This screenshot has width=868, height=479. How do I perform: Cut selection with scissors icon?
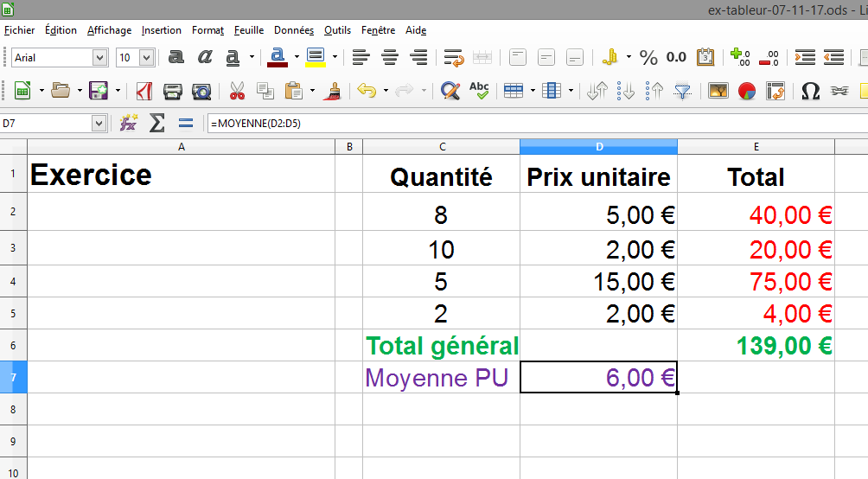237,90
